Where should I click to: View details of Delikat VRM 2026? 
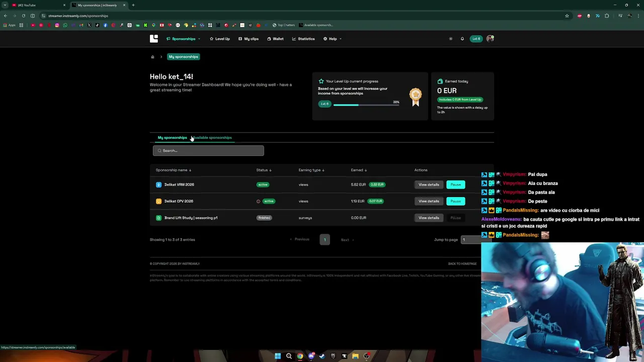429,185
